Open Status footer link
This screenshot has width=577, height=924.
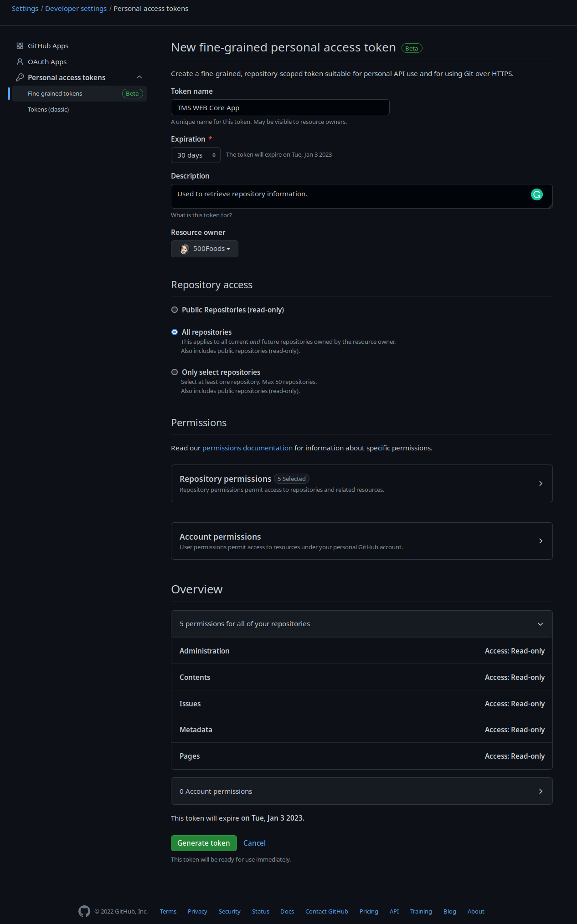261,911
